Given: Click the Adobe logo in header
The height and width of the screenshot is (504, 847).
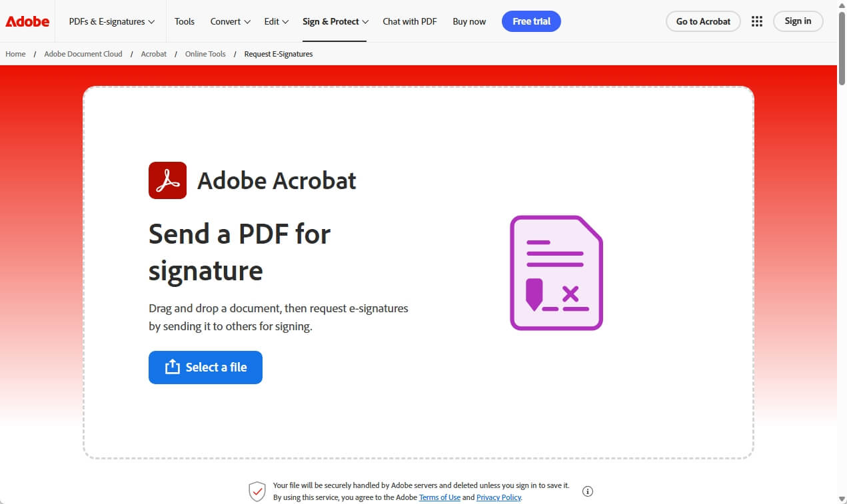Looking at the screenshot, I should (x=27, y=21).
